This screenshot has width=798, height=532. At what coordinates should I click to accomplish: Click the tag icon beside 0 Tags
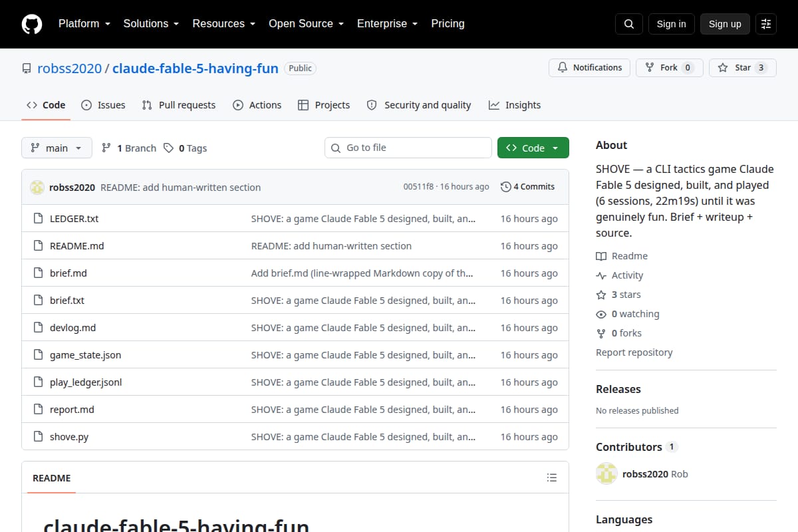coord(168,148)
